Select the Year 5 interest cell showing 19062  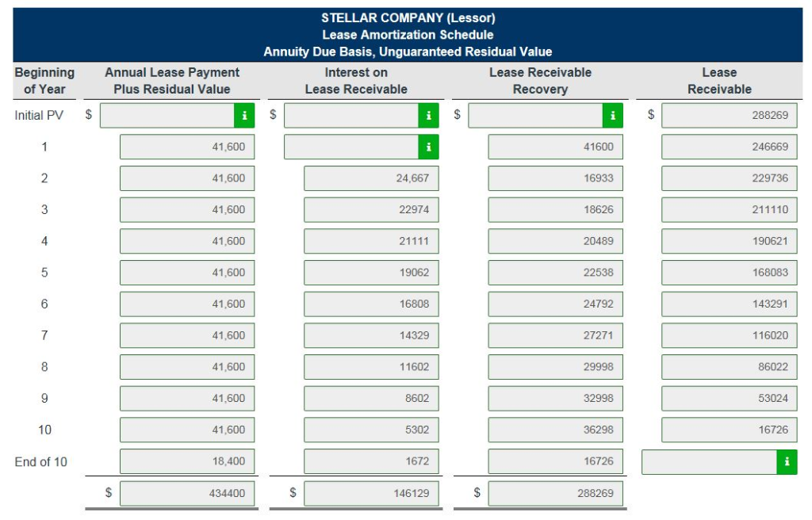coord(372,272)
